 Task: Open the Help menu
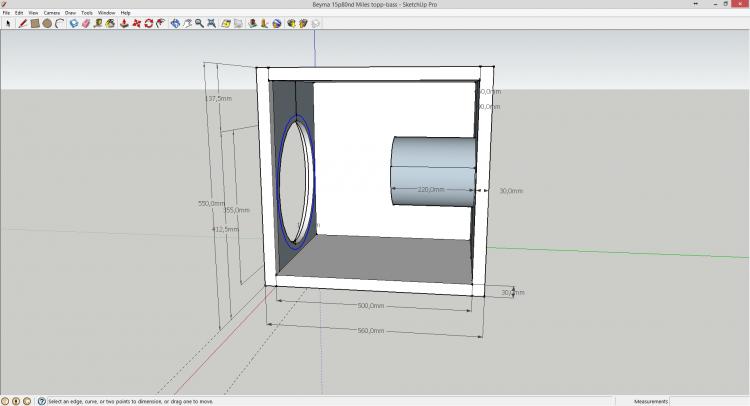click(x=125, y=13)
